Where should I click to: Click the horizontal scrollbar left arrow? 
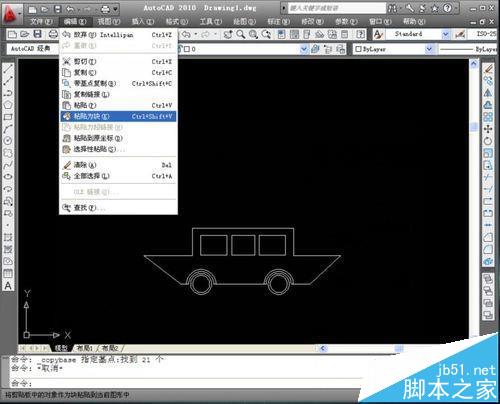pyautogui.click(x=323, y=349)
